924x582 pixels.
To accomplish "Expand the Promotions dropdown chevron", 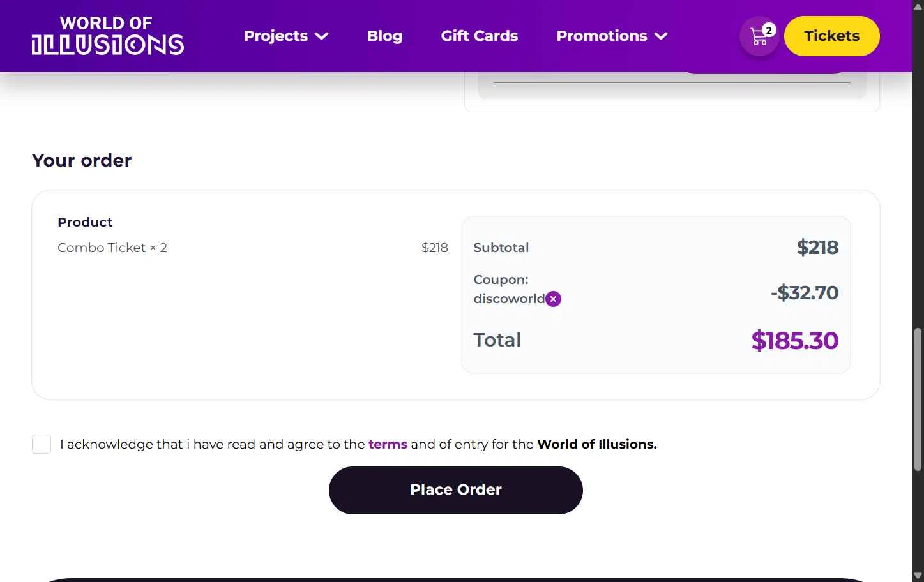I will (x=661, y=36).
